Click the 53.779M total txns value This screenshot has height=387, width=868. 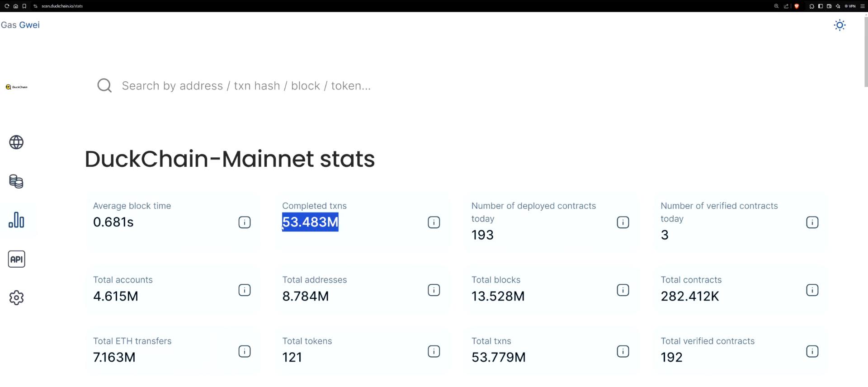499,357
